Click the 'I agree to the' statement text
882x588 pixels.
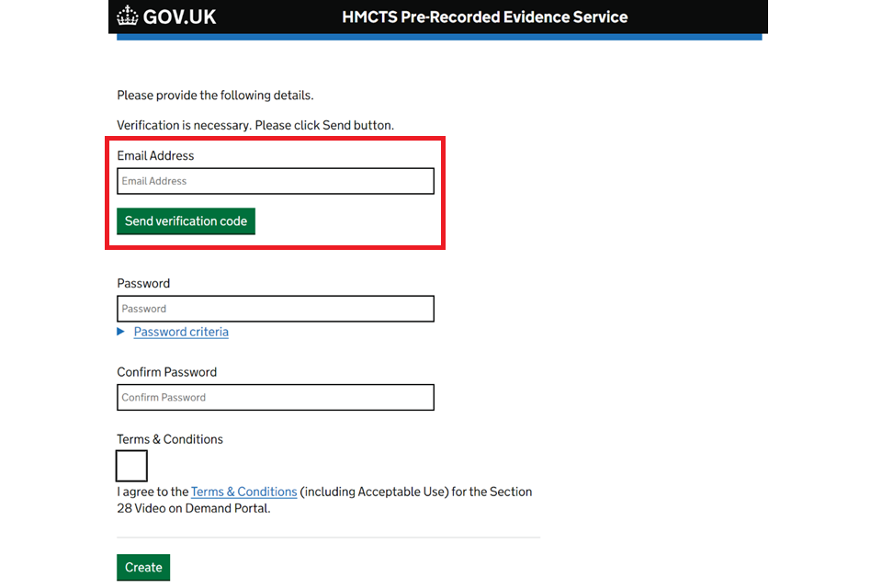click(153, 492)
